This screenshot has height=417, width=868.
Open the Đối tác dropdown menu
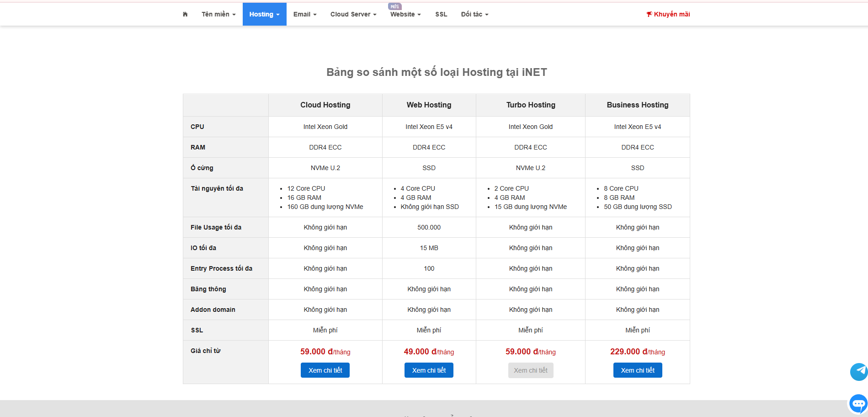pyautogui.click(x=474, y=14)
